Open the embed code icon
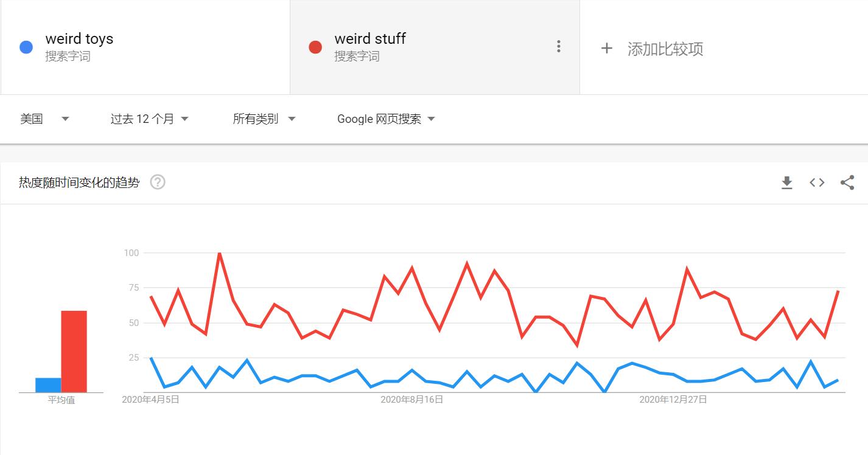Viewport: 868px width, 455px height. (x=817, y=182)
